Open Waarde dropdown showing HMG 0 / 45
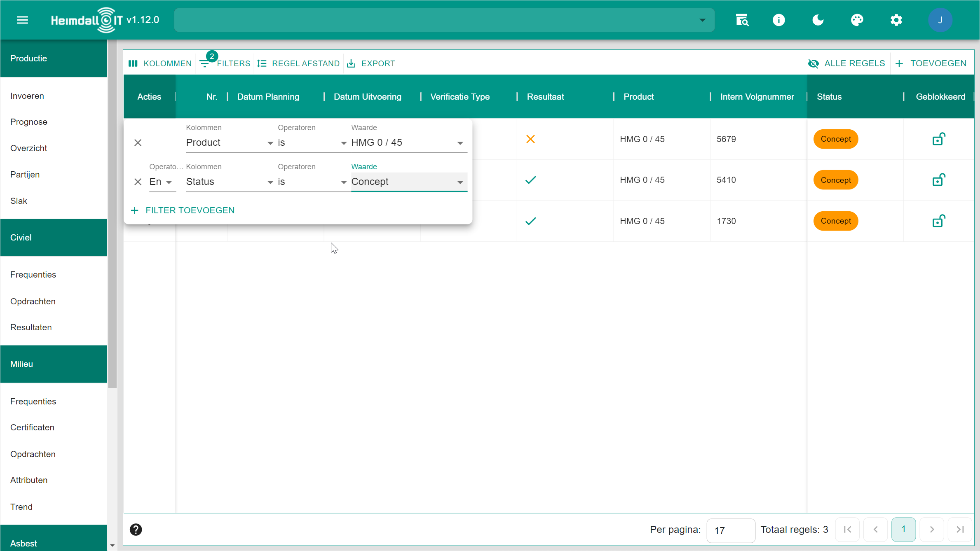 pos(409,142)
